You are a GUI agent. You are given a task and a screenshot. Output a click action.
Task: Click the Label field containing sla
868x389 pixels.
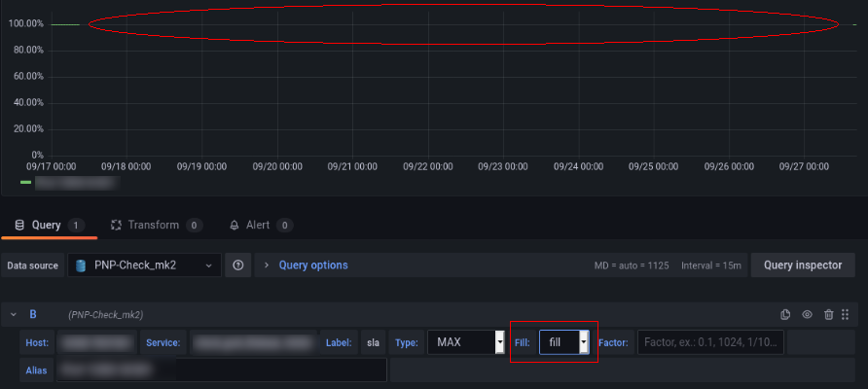[x=373, y=342]
